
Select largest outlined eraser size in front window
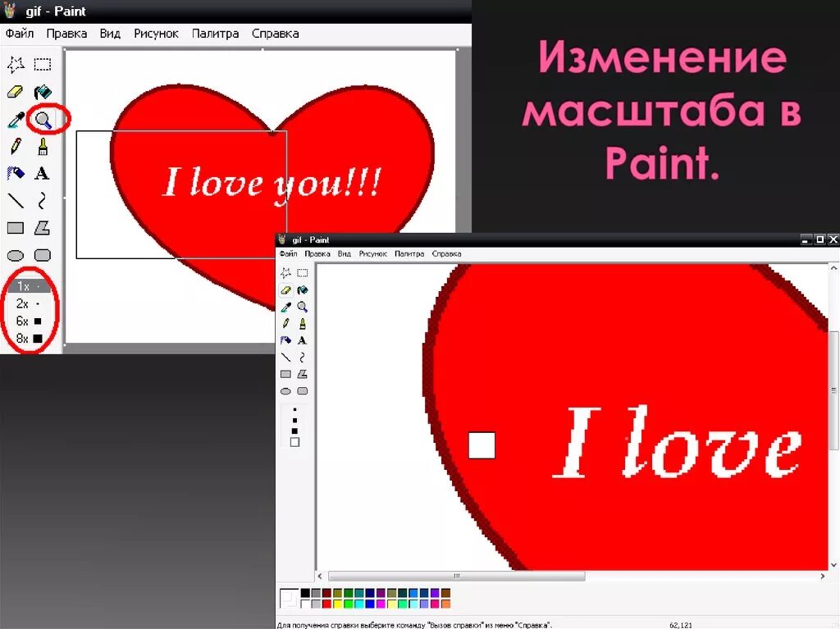tap(294, 443)
